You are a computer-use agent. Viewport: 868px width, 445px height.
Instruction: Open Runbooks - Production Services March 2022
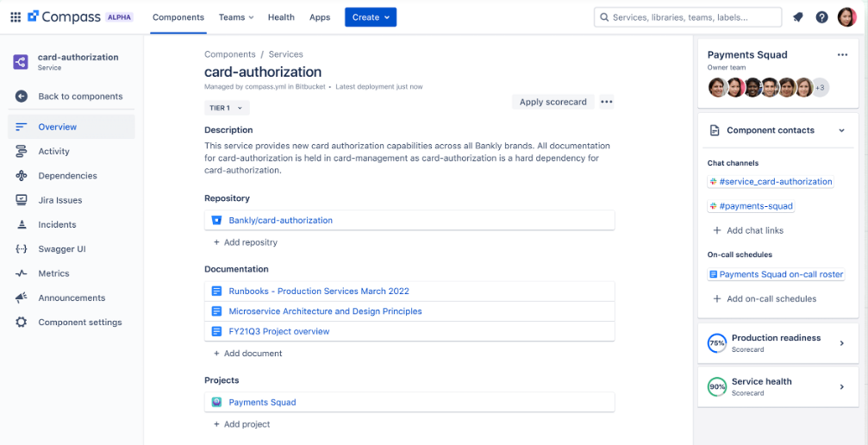[319, 291]
